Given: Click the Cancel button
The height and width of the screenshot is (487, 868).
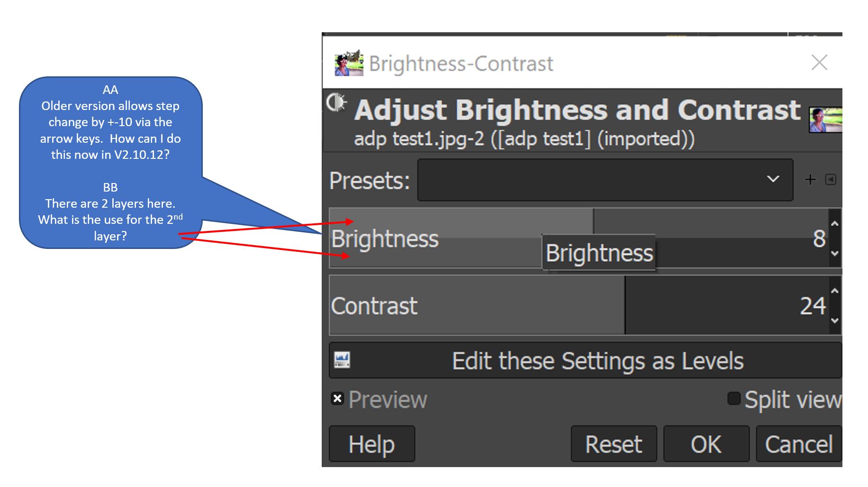Looking at the screenshot, I should 799,444.
